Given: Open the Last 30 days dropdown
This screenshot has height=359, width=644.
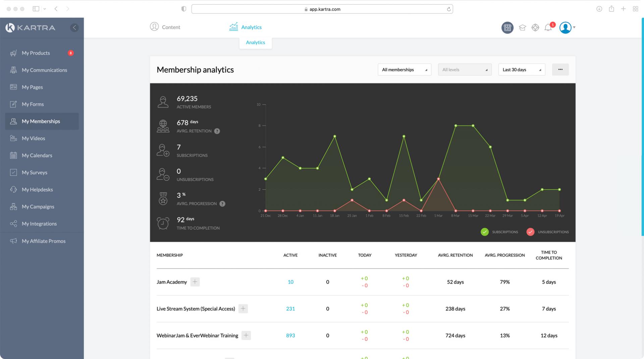Looking at the screenshot, I should click(522, 70).
